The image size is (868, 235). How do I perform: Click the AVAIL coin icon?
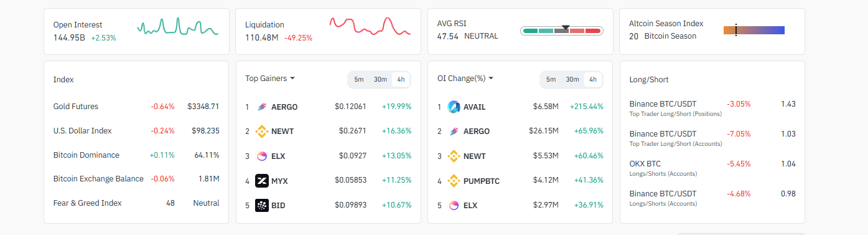454,107
